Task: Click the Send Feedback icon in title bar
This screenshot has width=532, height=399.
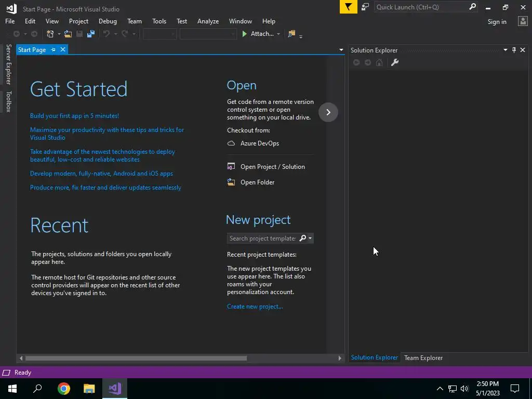Action: [365, 7]
